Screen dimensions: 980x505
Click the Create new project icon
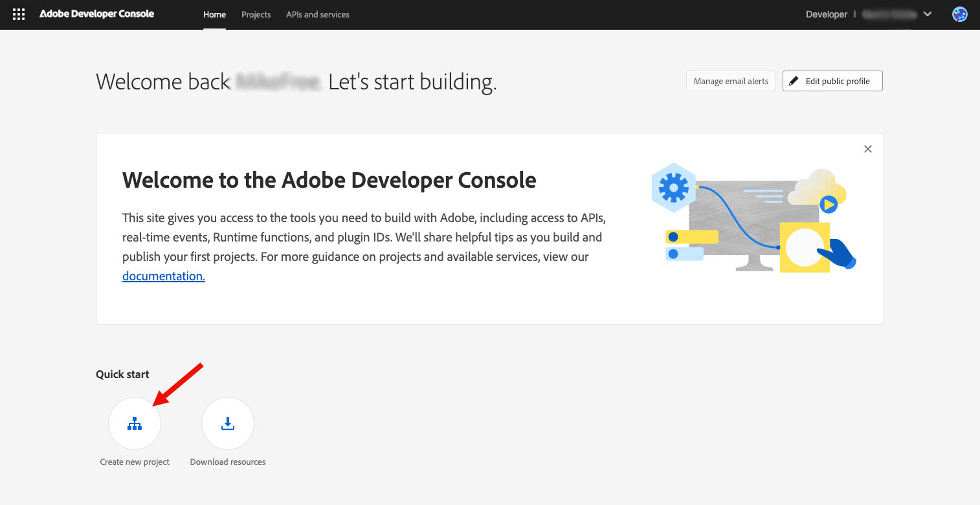[x=135, y=423]
